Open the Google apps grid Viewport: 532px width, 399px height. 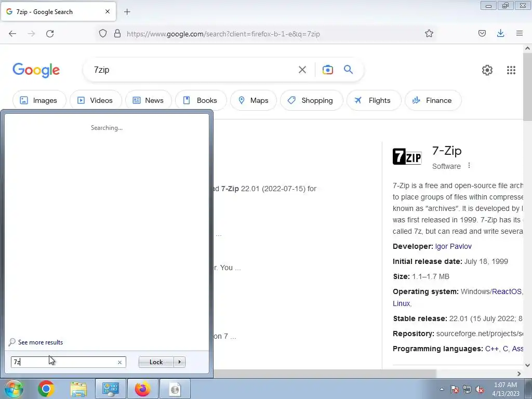511,70
